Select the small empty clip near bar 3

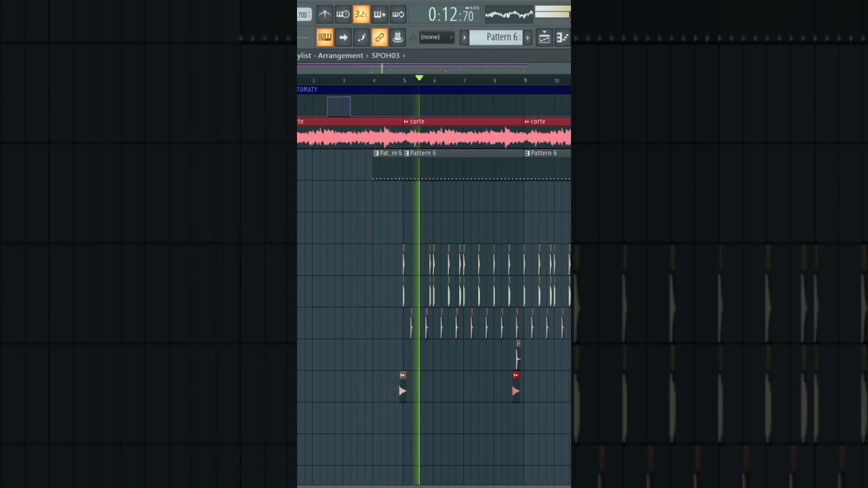[x=338, y=106]
